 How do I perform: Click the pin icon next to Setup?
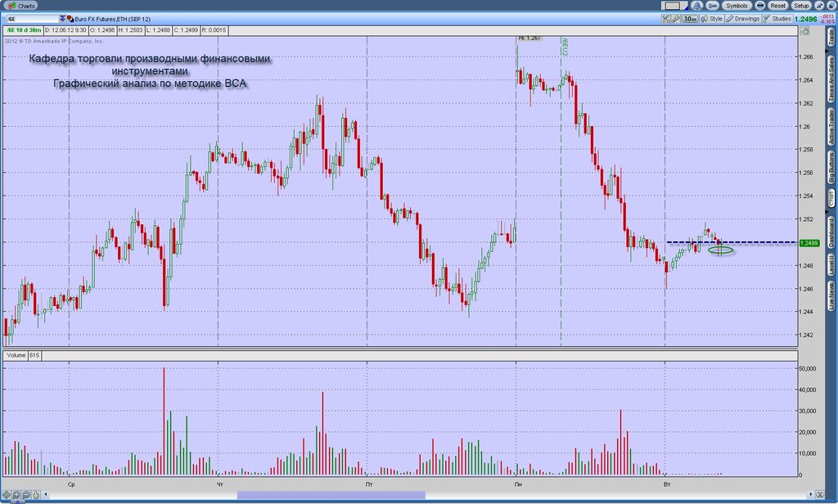819,6
